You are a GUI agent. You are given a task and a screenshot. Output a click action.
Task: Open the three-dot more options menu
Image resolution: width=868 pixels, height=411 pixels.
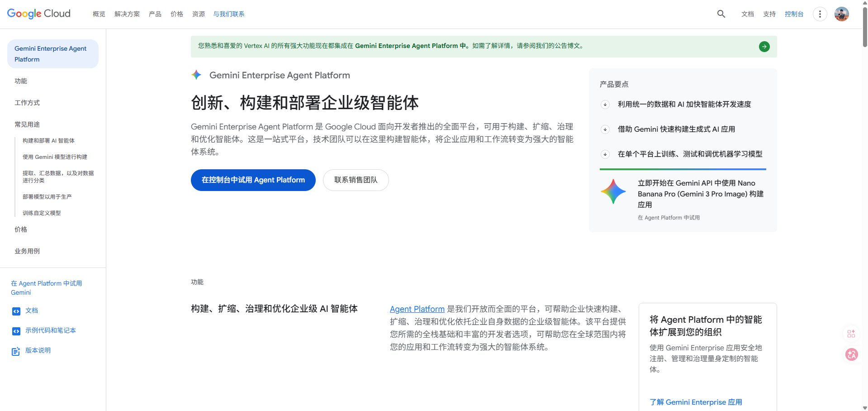click(820, 14)
